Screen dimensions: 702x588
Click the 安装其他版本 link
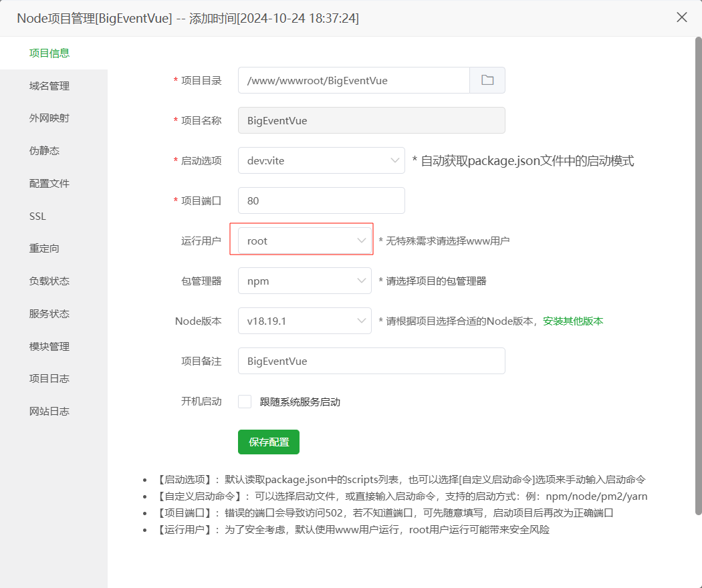coord(573,321)
